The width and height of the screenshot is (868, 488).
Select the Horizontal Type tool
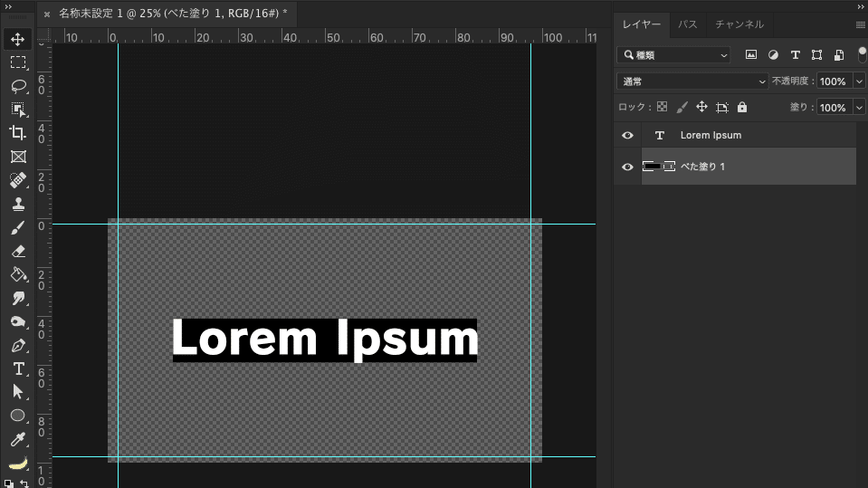tap(18, 368)
